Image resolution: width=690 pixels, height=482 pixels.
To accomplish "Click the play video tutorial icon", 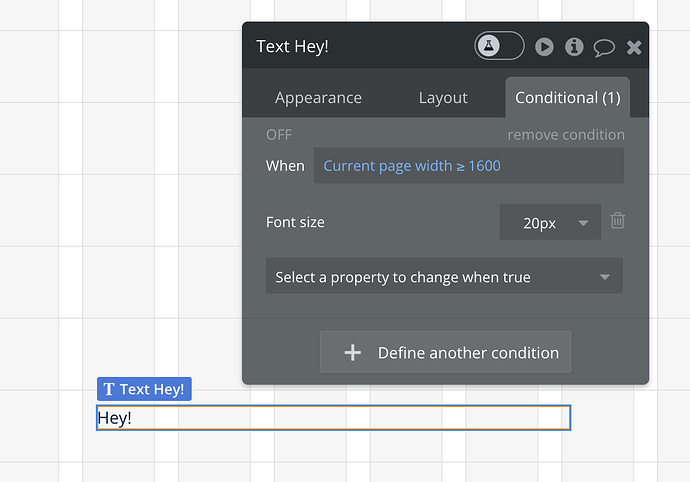I will 544,47.
